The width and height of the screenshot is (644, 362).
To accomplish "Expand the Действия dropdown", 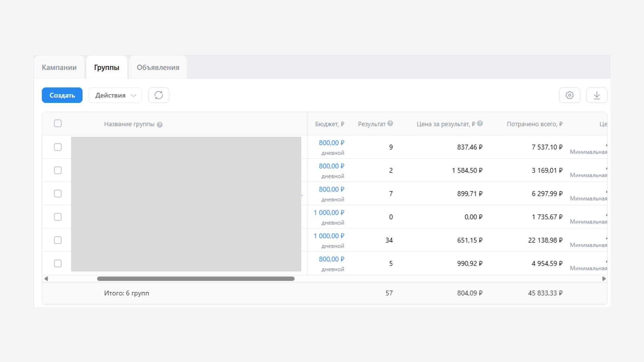I will [115, 95].
